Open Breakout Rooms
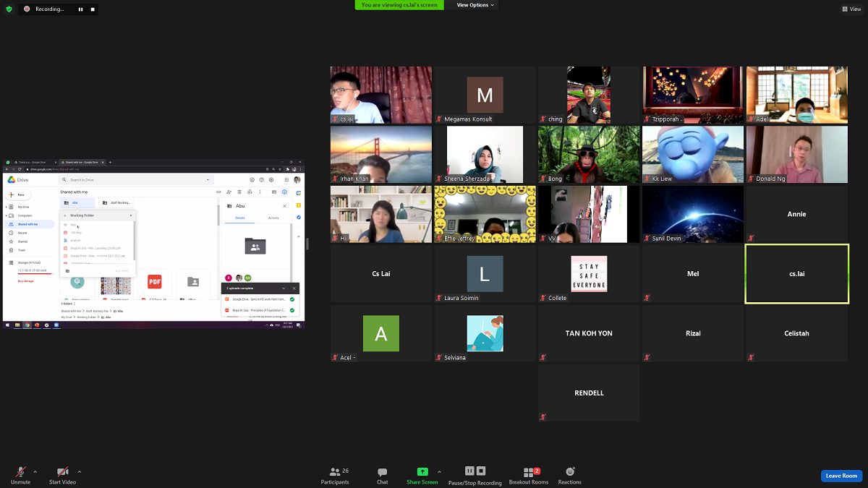The image size is (868, 488). [x=529, y=475]
